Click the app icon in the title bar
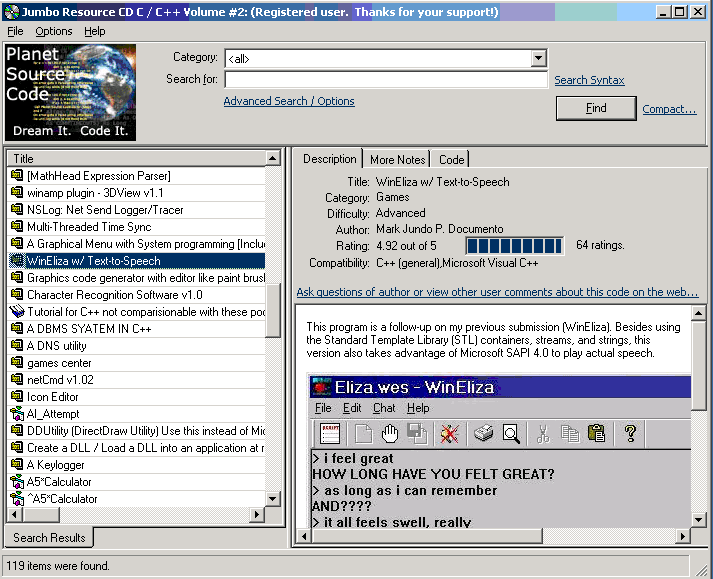This screenshot has height=579, width=713. tap(12, 12)
